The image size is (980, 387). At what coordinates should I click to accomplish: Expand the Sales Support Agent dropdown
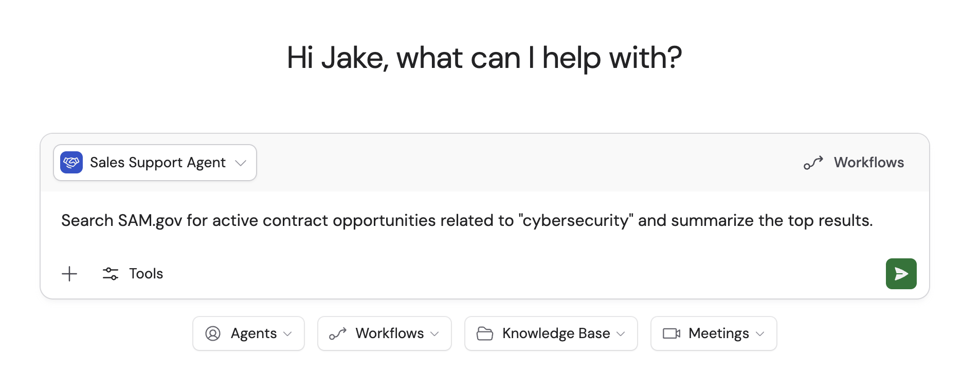click(x=241, y=163)
